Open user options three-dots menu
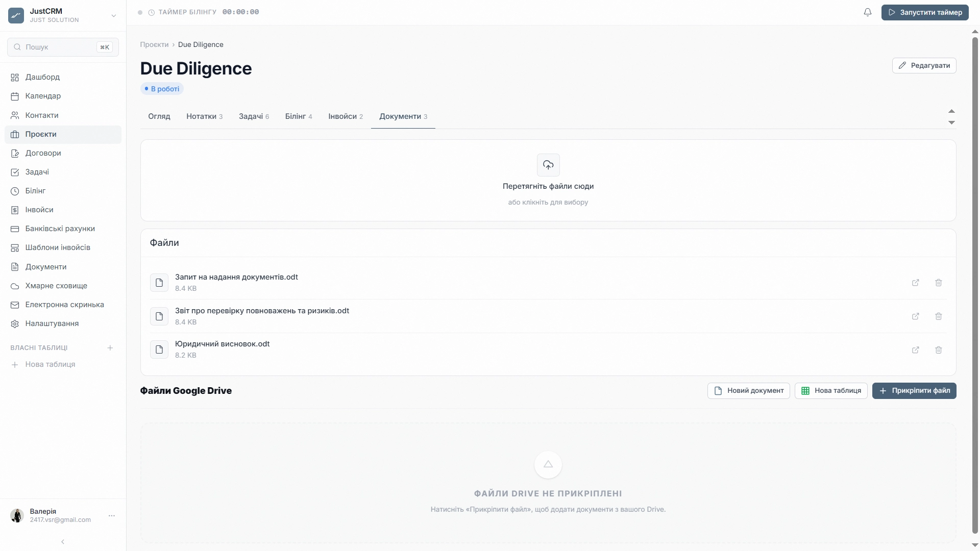The height and width of the screenshot is (551, 980). coord(112,516)
